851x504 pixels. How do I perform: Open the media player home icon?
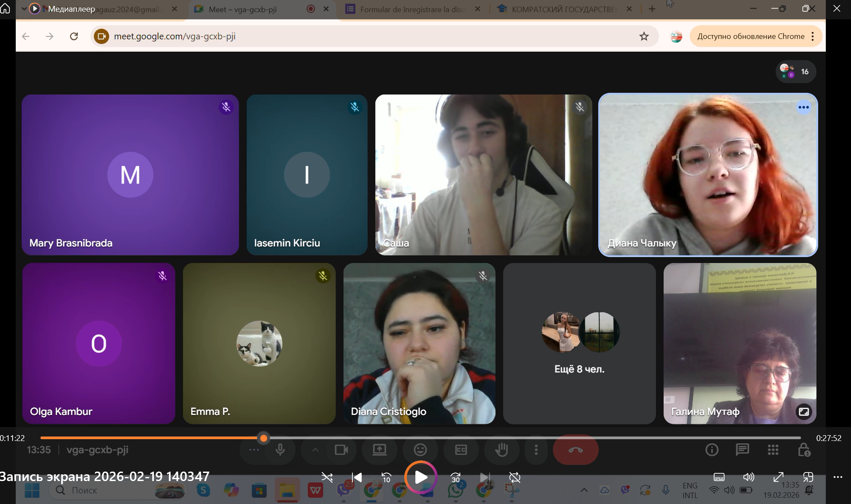tap(5, 8)
